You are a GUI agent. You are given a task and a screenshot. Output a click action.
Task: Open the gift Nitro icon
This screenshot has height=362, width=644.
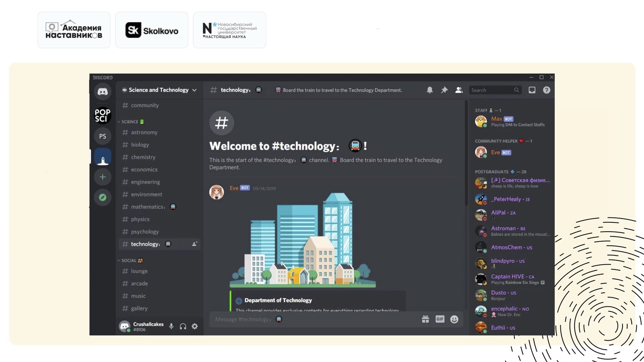pos(426,319)
